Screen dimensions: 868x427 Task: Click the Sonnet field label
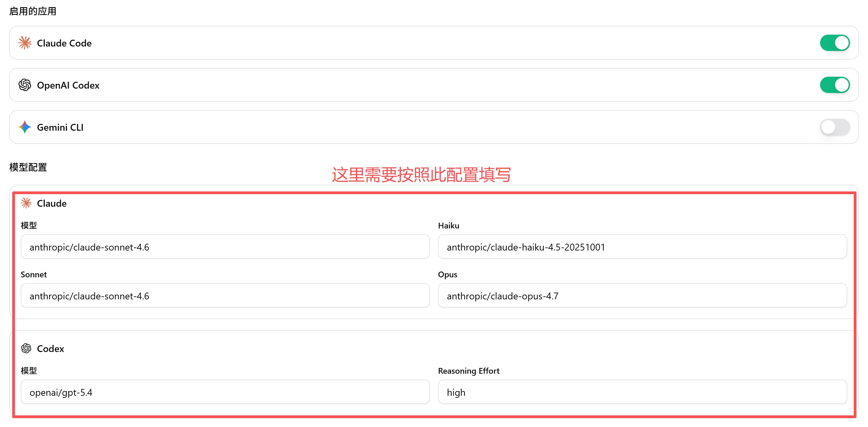click(x=34, y=275)
